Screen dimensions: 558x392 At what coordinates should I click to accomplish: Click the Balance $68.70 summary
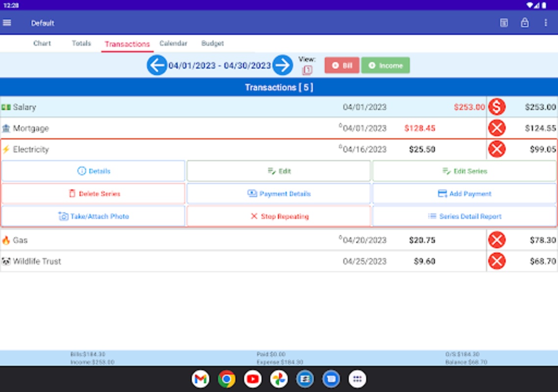[x=466, y=362]
